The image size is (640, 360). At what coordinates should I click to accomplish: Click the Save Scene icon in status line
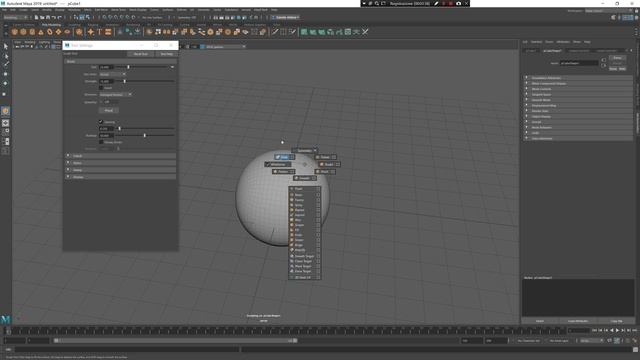click(x=48, y=18)
